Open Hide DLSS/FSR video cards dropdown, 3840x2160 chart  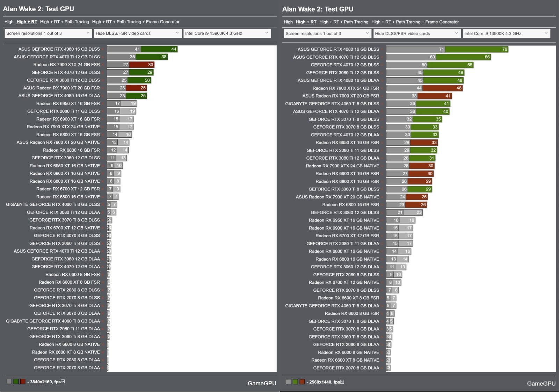point(138,33)
